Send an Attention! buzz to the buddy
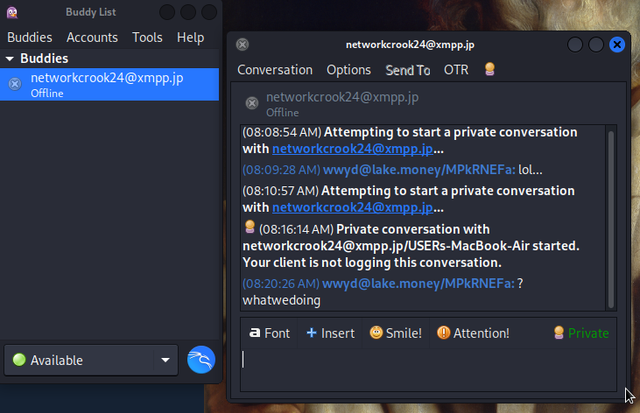The height and width of the screenshot is (413, 640). point(473,333)
